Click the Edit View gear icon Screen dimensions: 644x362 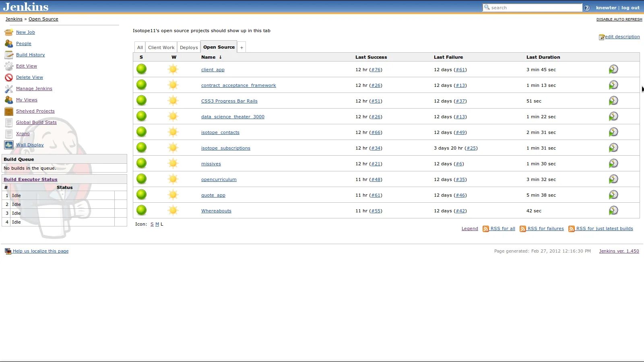click(x=9, y=66)
